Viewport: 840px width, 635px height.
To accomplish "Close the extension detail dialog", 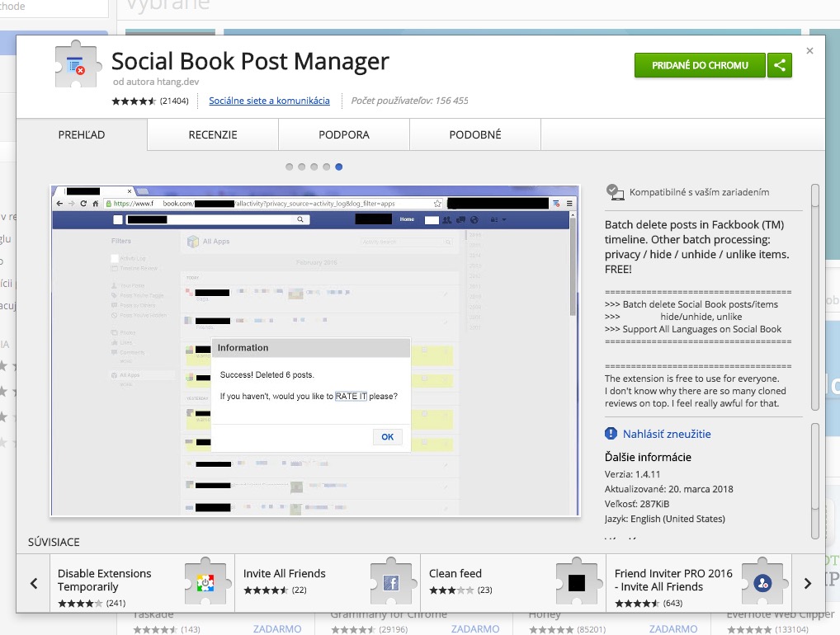I will click(809, 51).
